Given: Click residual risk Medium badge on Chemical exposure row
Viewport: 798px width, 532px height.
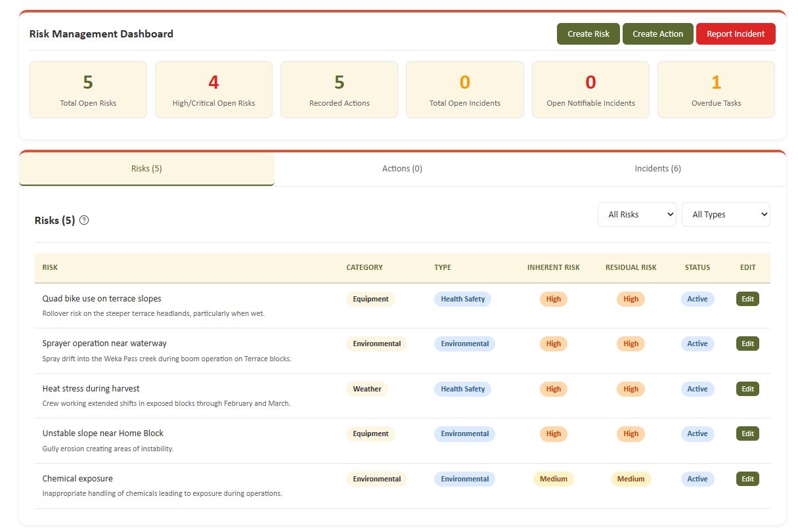Looking at the screenshot, I should tap(631, 479).
